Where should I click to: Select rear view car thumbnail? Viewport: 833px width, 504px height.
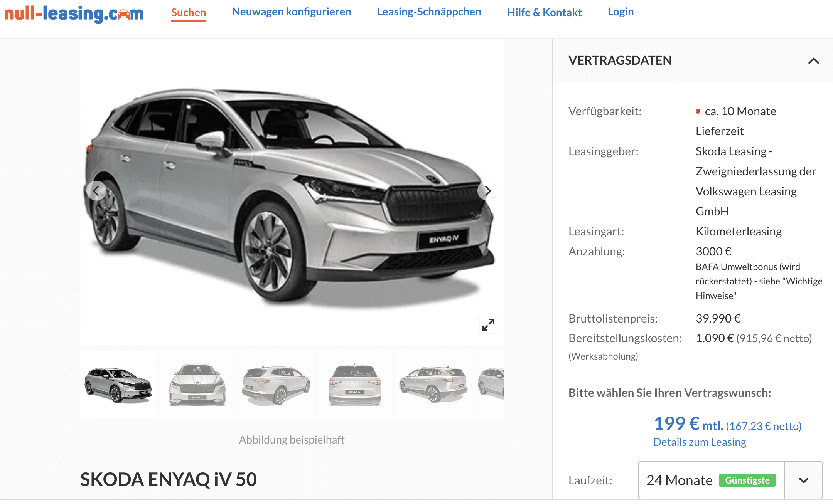tap(355, 385)
